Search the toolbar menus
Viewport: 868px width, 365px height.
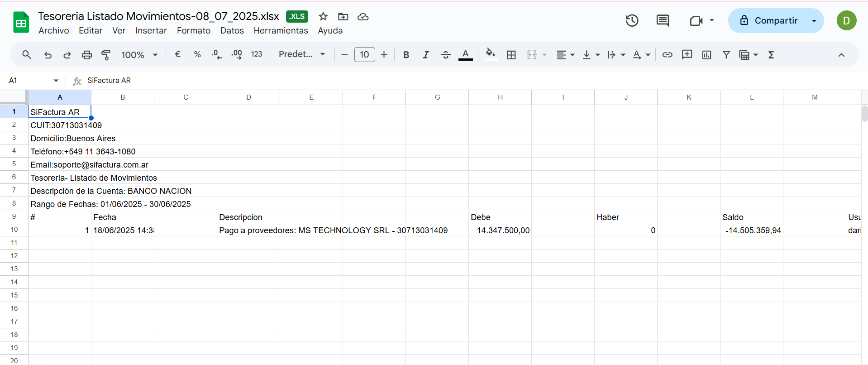point(27,55)
